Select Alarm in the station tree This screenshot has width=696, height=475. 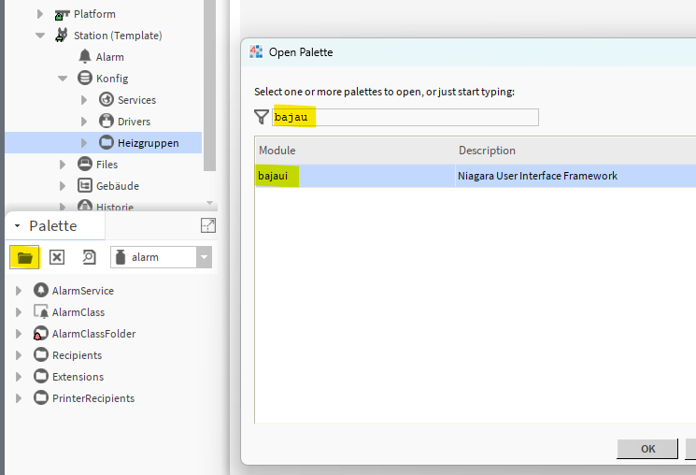pos(110,57)
